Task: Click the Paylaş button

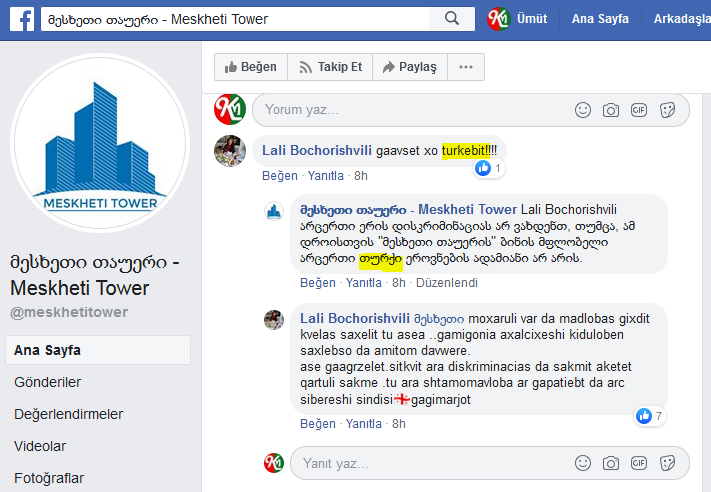Action: pyautogui.click(x=410, y=67)
